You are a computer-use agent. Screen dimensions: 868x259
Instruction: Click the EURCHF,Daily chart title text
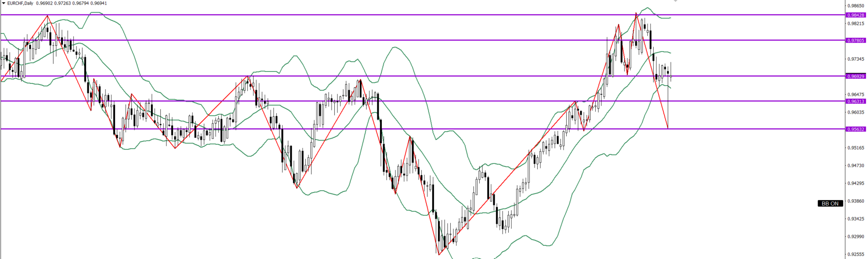20,3
